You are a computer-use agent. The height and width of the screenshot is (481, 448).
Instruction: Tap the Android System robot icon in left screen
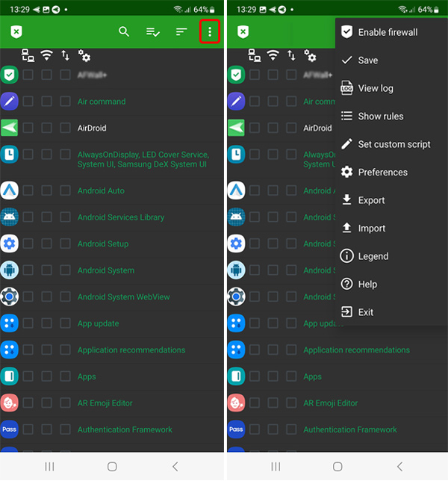point(10,270)
